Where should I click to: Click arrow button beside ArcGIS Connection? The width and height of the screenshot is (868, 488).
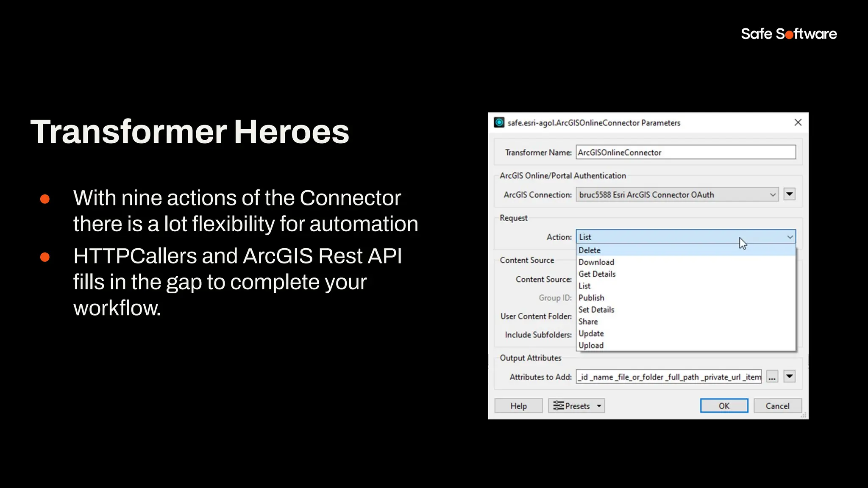(x=789, y=194)
